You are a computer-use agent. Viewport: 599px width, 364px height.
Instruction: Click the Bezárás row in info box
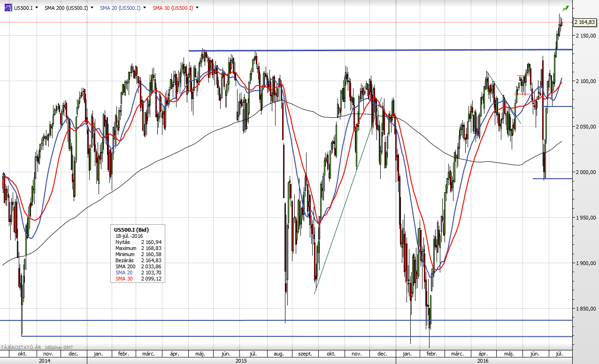click(138, 260)
